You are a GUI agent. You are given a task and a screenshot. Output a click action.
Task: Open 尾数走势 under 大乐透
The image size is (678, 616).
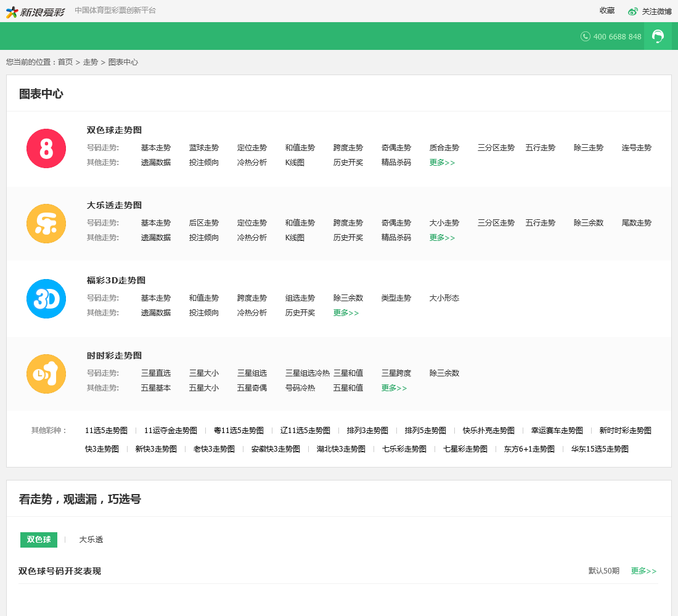click(x=637, y=223)
